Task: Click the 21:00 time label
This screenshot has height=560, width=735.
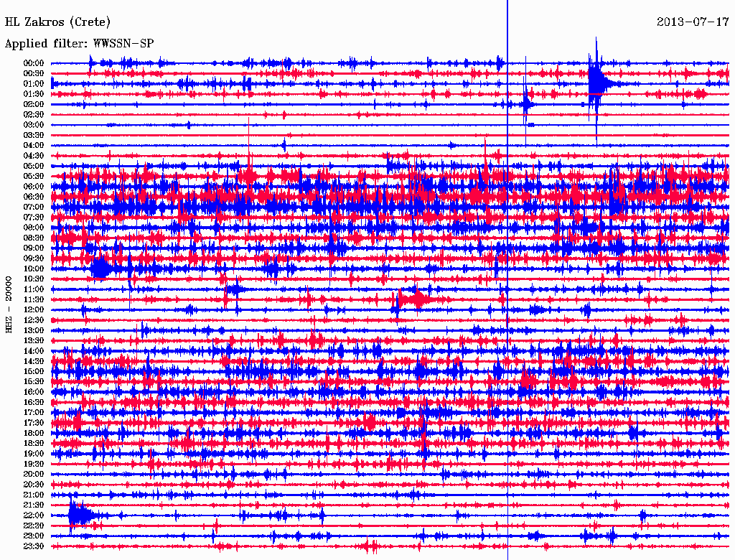Action: pos(34,495)
